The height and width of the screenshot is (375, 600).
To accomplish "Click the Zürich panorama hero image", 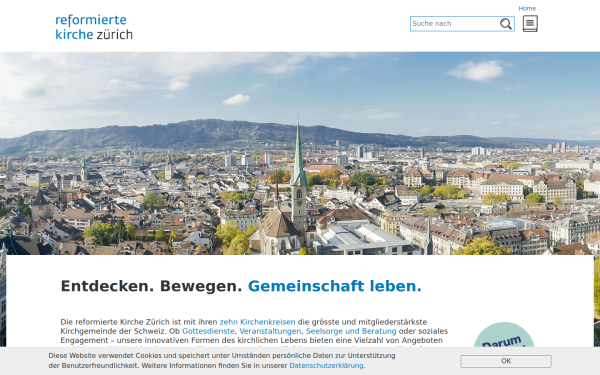I will (300, 153).
